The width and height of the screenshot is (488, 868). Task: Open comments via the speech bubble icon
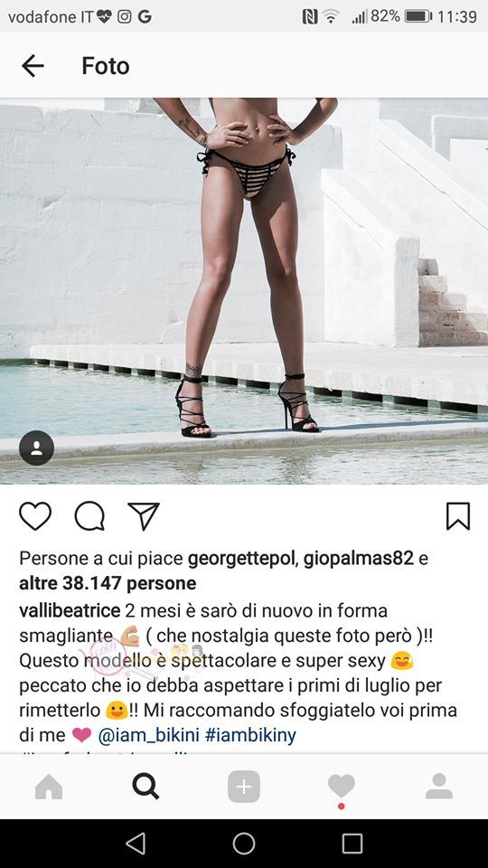click(89, 516)
